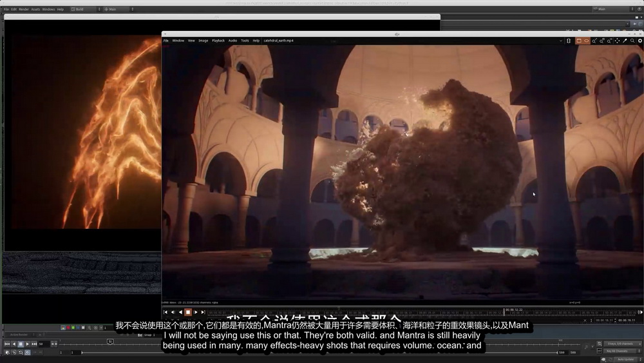Open the Windows menu in Houdini
Screen dimensions: 644x363
(48, 9)
